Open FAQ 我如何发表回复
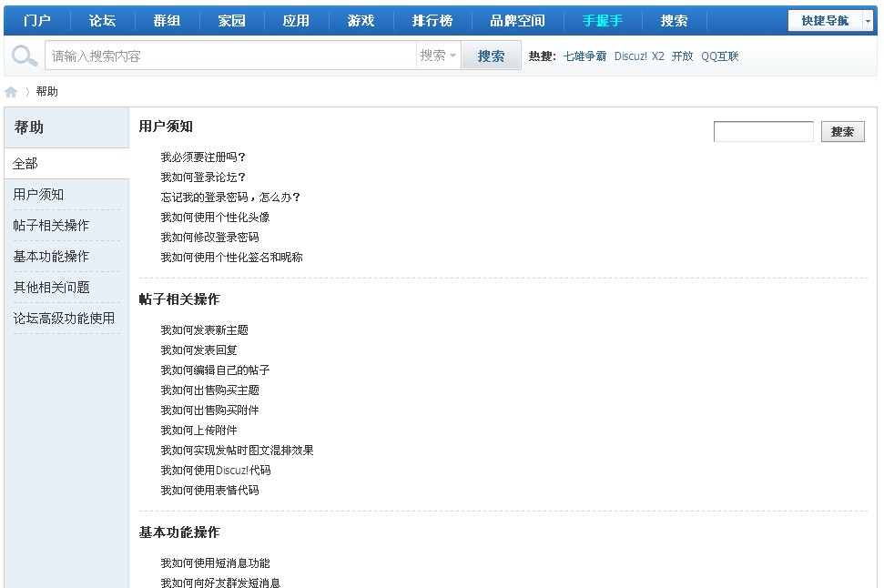The image size is (884, 588). [199, 350]
